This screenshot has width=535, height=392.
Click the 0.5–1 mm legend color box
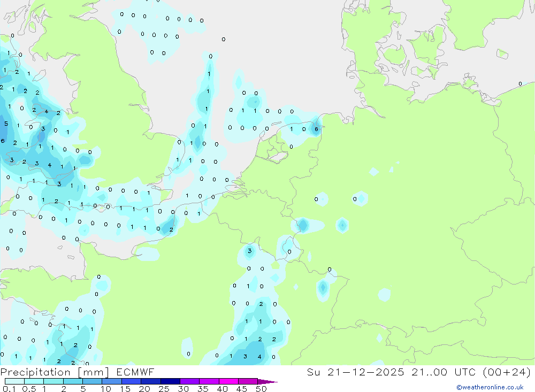tap(34, 381)
